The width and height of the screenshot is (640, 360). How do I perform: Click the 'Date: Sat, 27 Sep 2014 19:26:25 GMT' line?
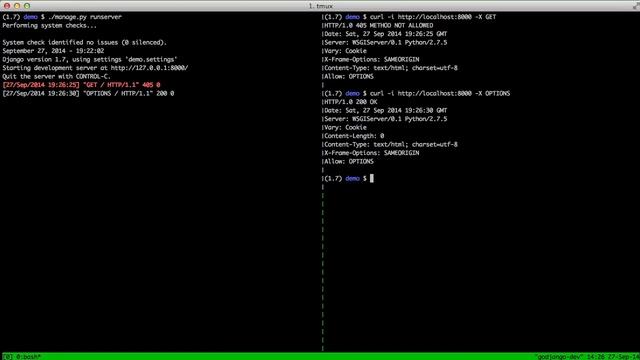tap(386, 34)
